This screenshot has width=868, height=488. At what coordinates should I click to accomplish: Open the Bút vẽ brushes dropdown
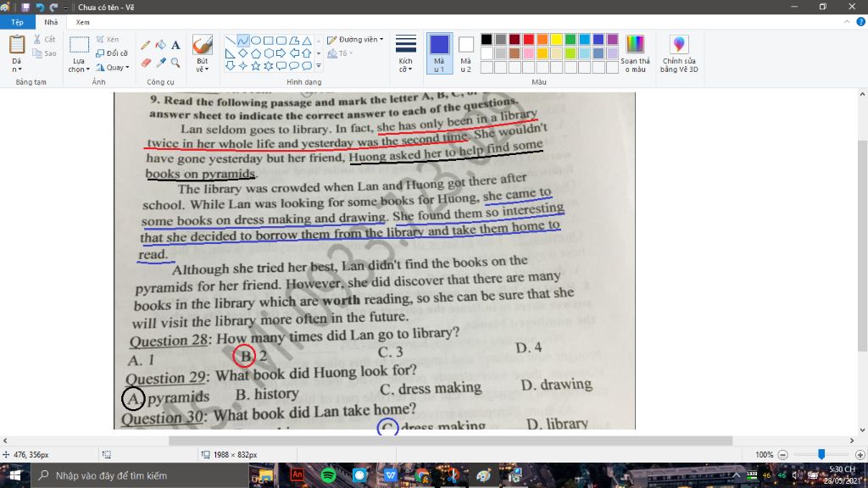203,65
